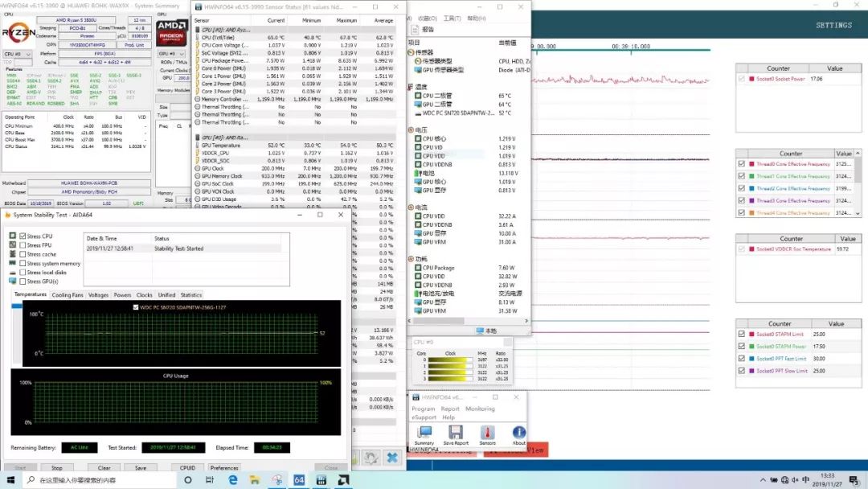The image size is (868, 489).
Task: Click green Thread1 Core Effective Frequency swatch
Action: click(x=751, y=176)
